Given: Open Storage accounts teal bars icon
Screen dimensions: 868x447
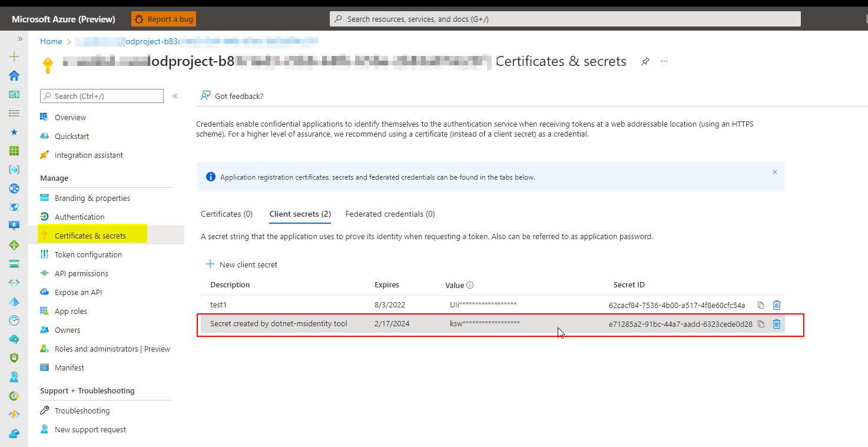Looking at the screenshot, I should pyautogui.click(x=14, y=264).
